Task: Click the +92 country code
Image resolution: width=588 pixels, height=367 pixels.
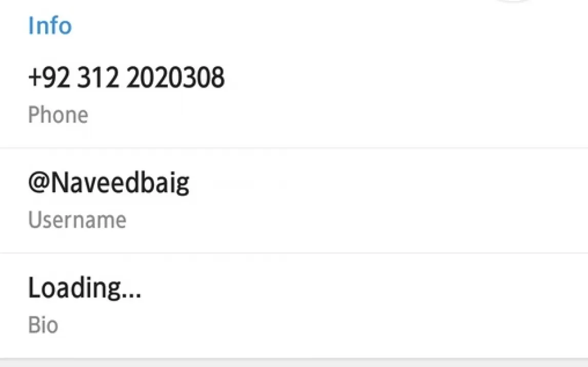Action: pos(49,77)
